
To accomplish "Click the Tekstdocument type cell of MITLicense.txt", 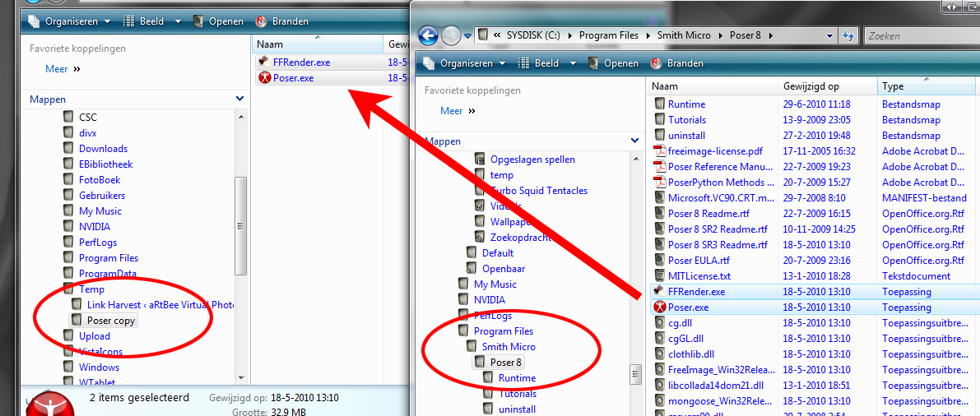I will pos(916,276).
